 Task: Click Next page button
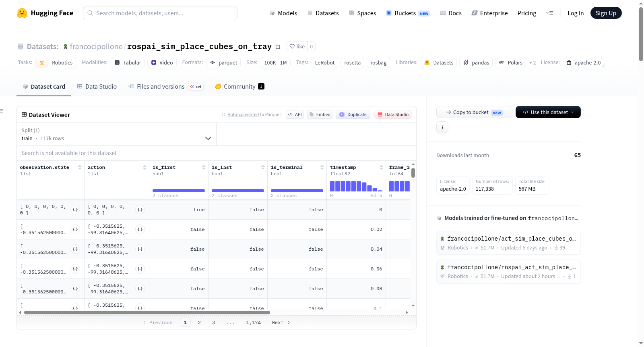tap(281, 322)
